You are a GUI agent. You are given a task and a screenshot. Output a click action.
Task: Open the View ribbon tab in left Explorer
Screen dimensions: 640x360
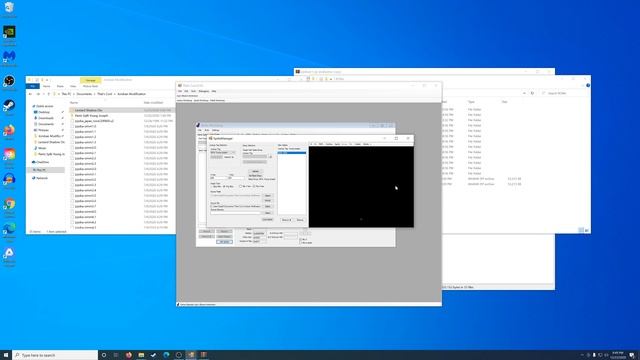73,86
